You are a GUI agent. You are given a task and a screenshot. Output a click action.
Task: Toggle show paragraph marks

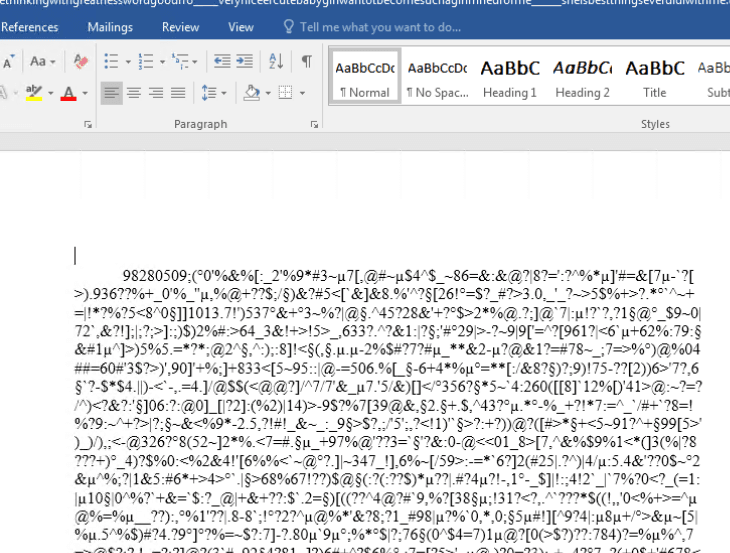pyautogui.click(x=307, y=61)
